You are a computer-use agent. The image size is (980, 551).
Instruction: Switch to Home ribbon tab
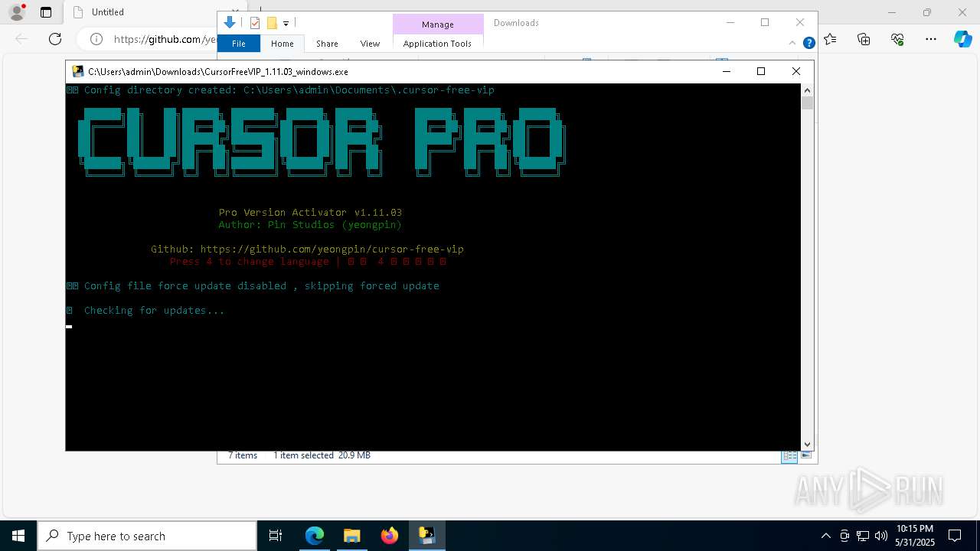pyautogui.click(x=283, y=44)
